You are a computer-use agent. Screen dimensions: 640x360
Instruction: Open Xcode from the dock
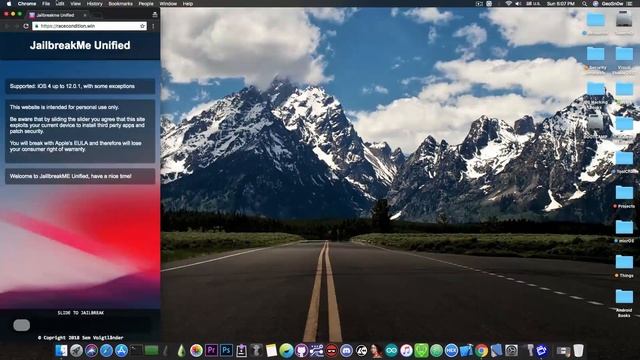point(467,351)
